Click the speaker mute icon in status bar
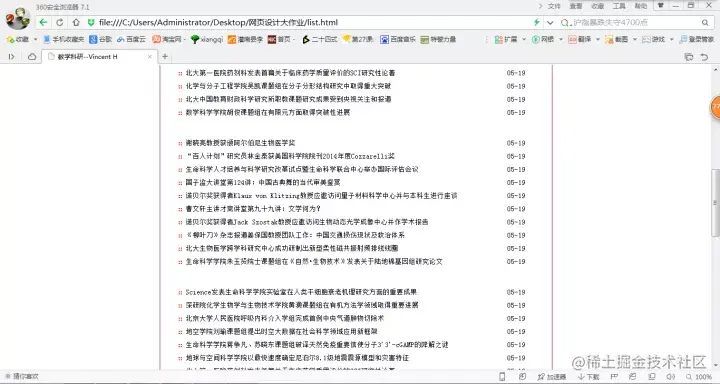Viewport: 720px width, 384px height. click(x=671, y=377)
